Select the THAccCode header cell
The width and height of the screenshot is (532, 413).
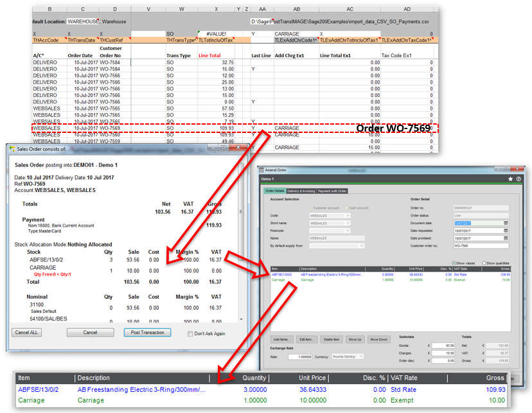click(49, 40)
